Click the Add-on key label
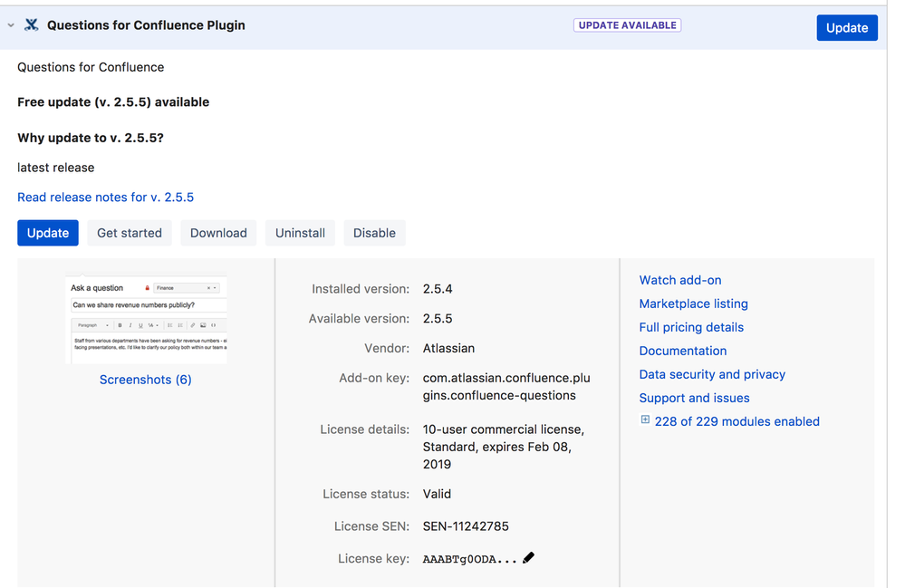Screen dimensions: 905x588 [x=374, y=379]
